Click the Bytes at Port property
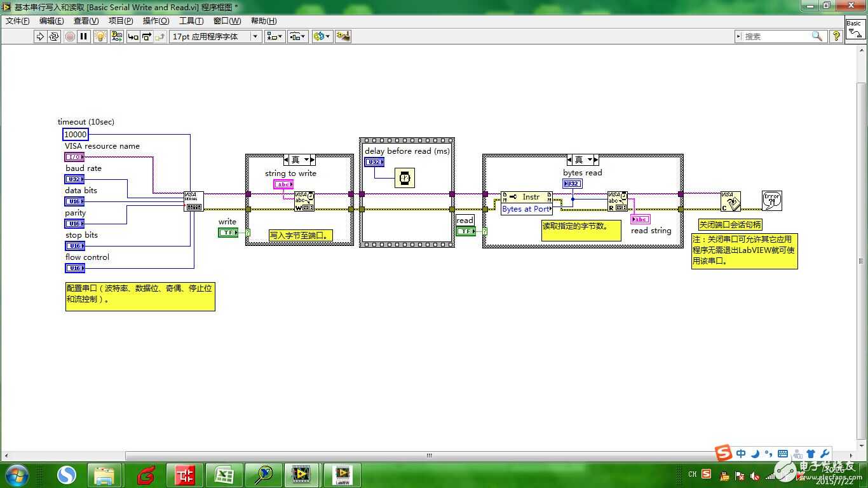 click(527, 208)
